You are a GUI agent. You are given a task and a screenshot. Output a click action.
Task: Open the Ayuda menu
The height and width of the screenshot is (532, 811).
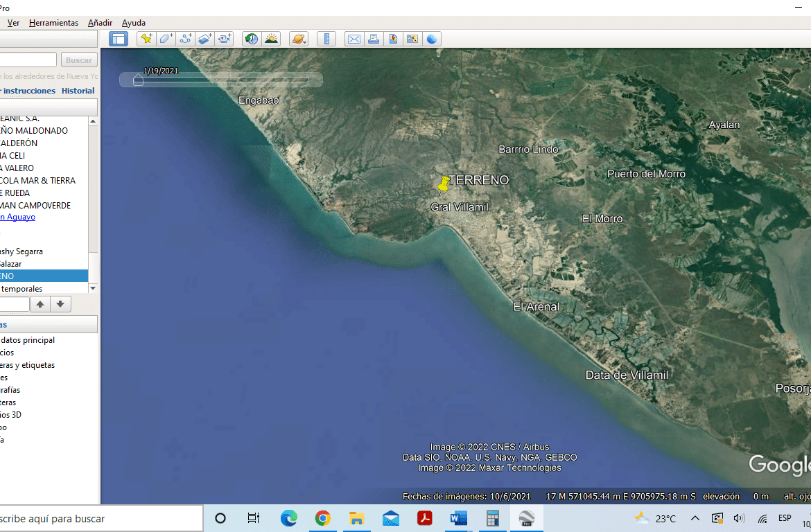[x=134, y=23]
